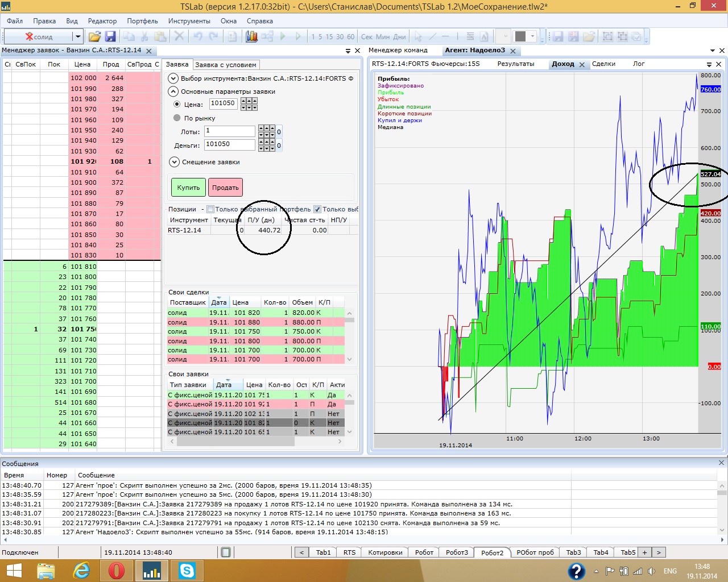Click the save floppy disk icon

(110, 36)
